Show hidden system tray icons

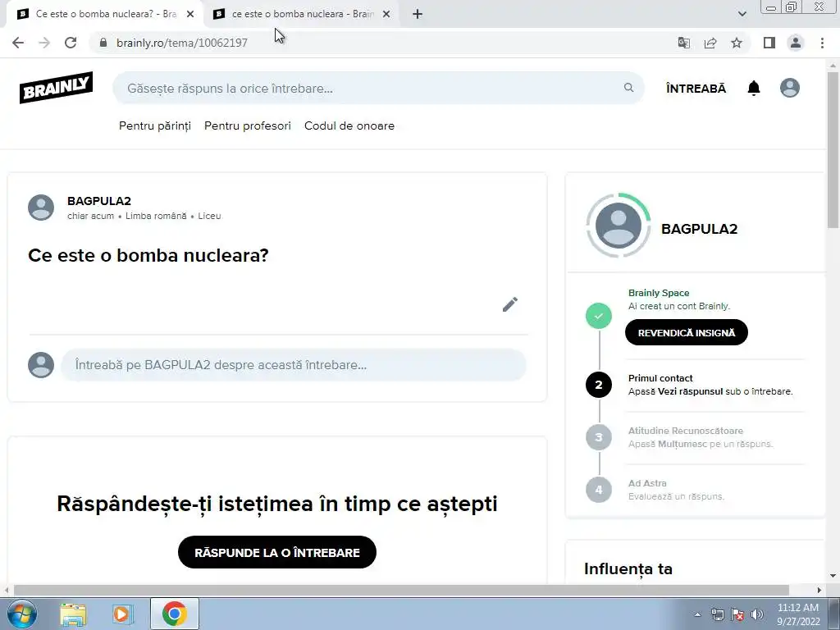(697, 614)
